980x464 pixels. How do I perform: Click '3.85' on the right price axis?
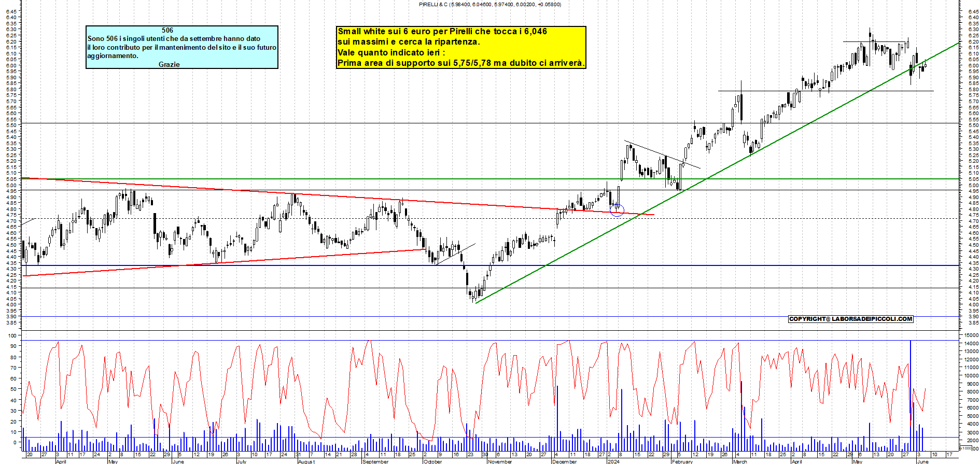point(973,323)
